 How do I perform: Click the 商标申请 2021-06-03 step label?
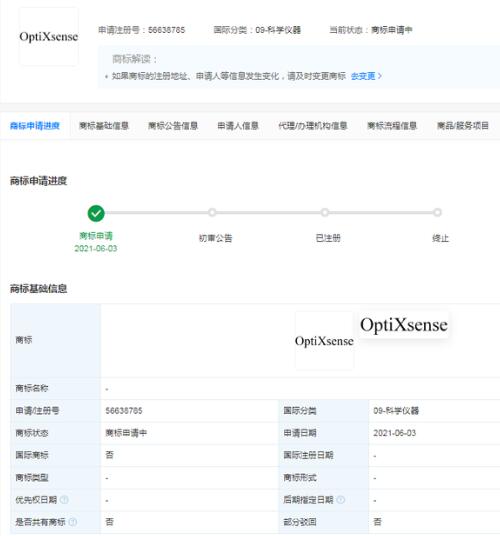pos(96,242)
